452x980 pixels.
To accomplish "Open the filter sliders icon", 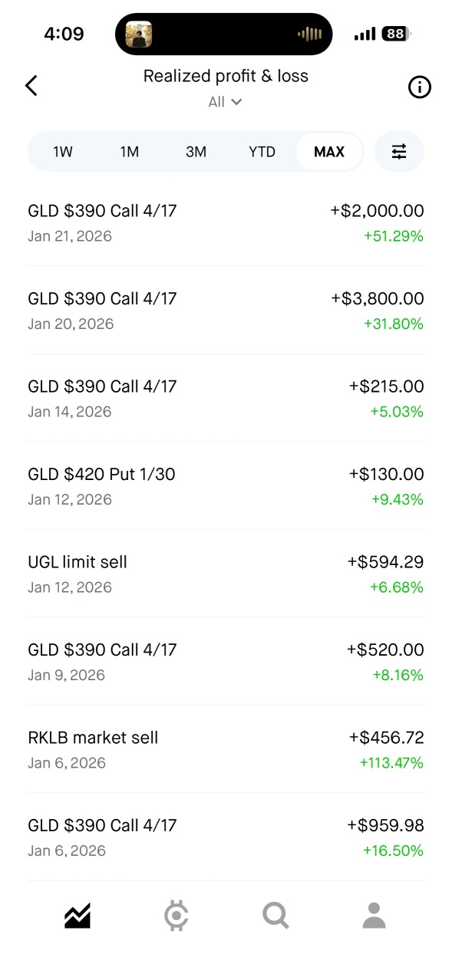I will pos(399,151).
